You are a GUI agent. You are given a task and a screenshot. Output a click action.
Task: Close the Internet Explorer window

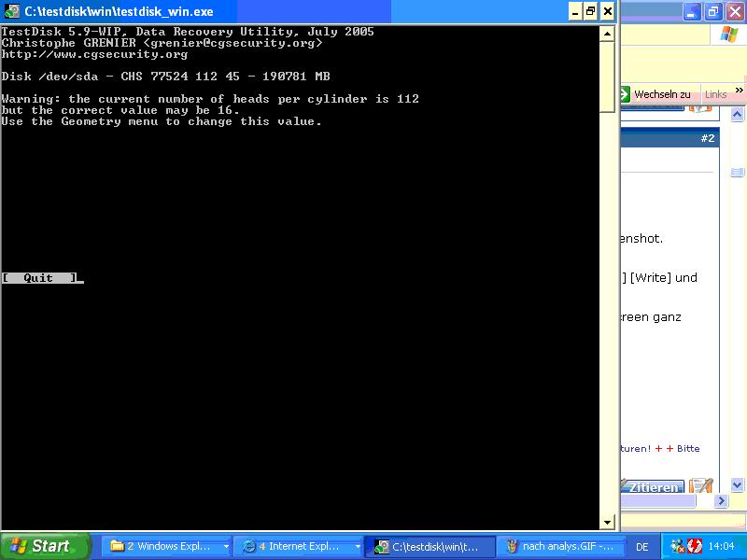pyautogui.click(x=735, y=11)
